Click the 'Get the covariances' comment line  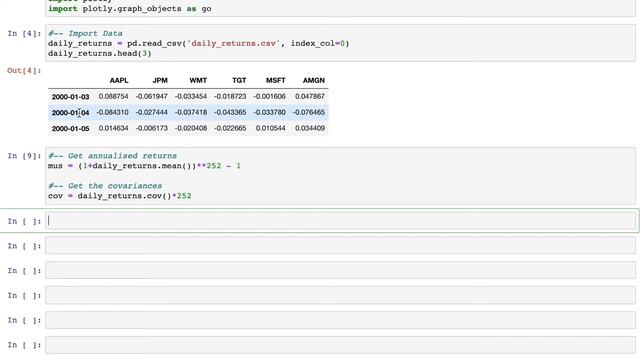(x=105, y=186)
